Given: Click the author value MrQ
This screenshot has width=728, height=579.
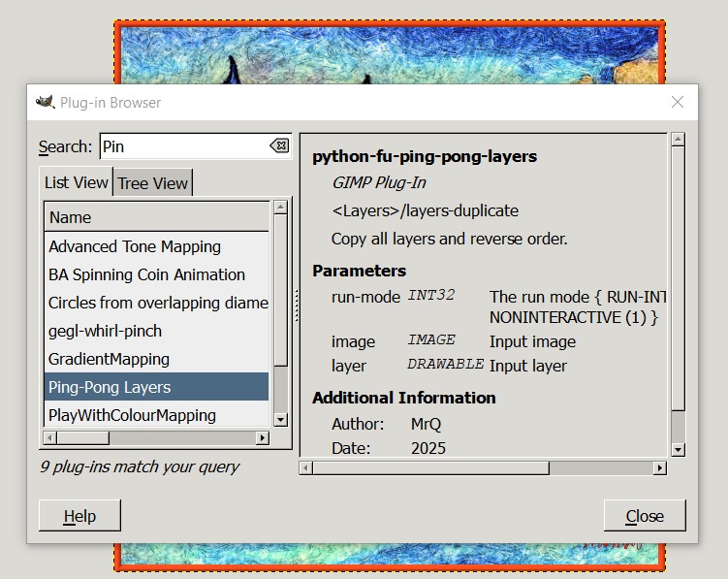Looking at the screenshot, I should pyautogui.click(x=426, y=424).
